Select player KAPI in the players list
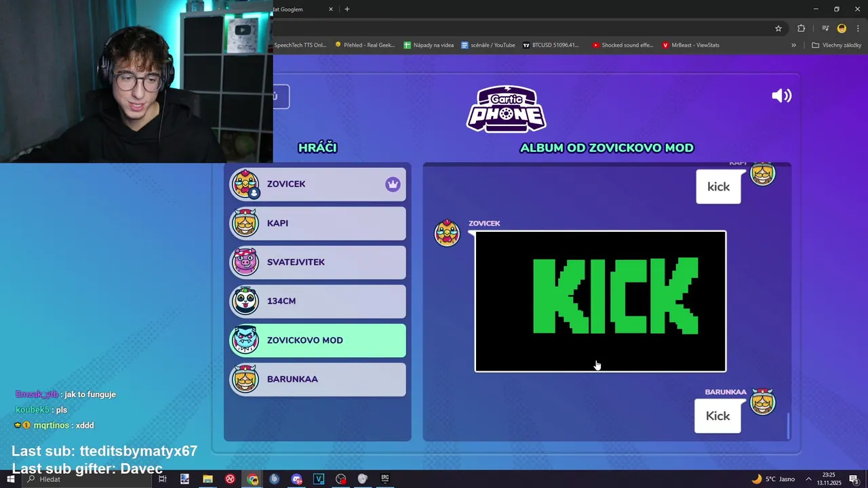The height and width of the screenshot is (488, 868). [317, 223]
